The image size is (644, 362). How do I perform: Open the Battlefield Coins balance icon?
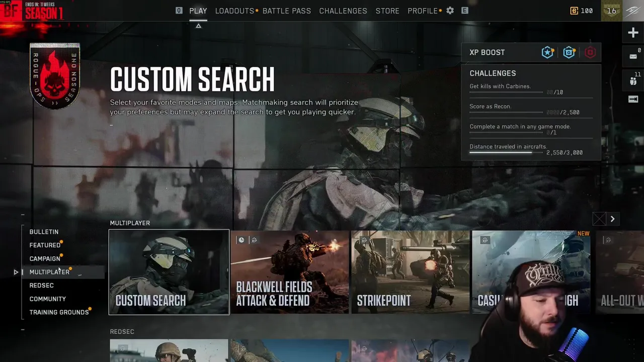[574, 11]
